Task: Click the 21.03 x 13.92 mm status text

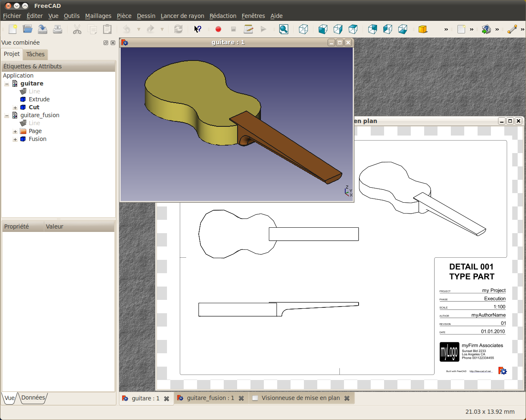Action: click(490, 412)
